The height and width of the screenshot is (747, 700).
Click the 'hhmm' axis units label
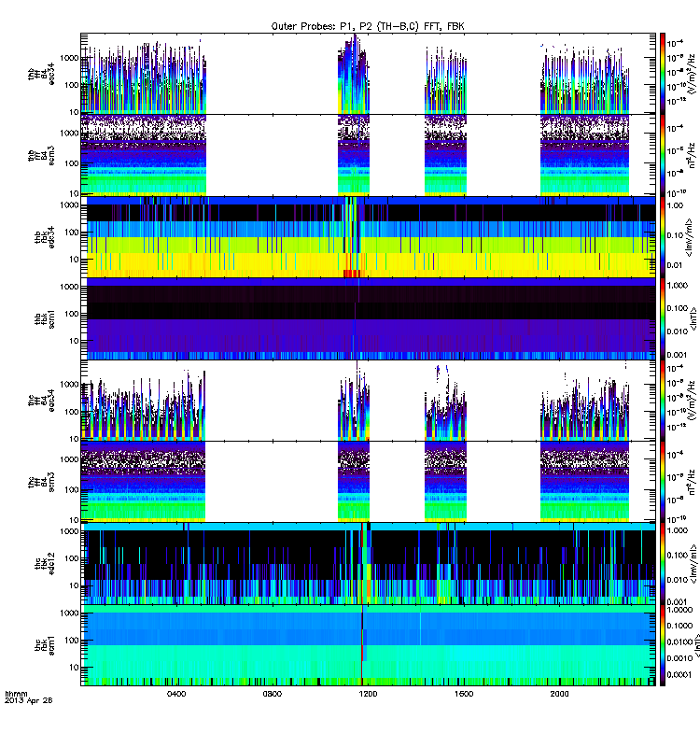(16, 694)
